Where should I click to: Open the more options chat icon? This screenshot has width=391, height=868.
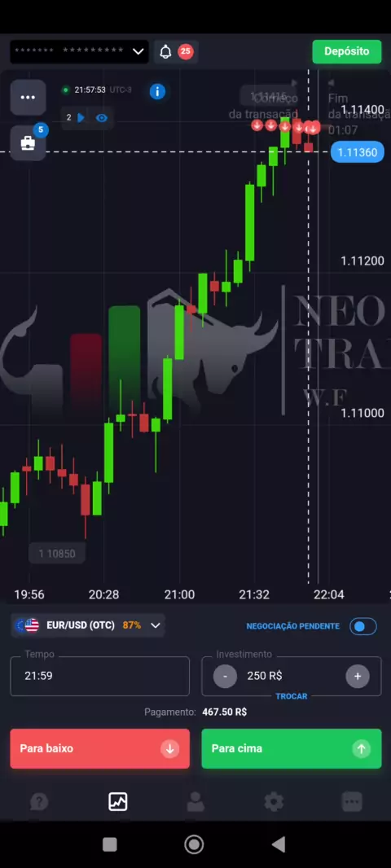pos(352,801)
